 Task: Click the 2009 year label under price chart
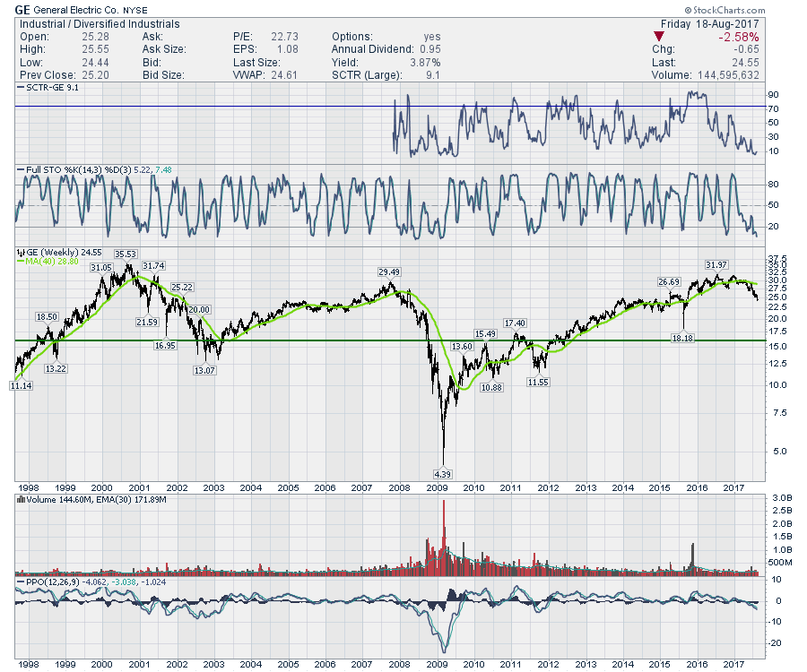[437, 488]
